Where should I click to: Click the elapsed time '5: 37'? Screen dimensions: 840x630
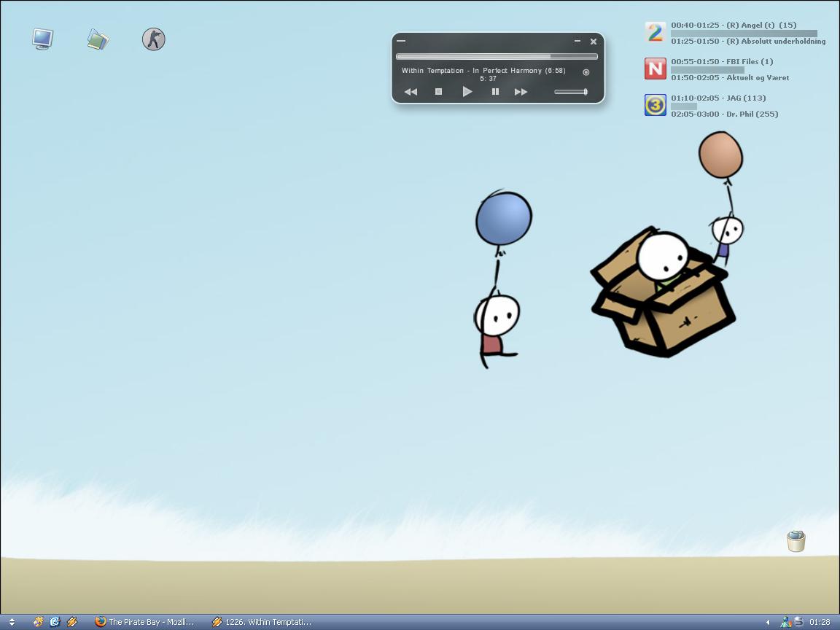click(488, 78)
